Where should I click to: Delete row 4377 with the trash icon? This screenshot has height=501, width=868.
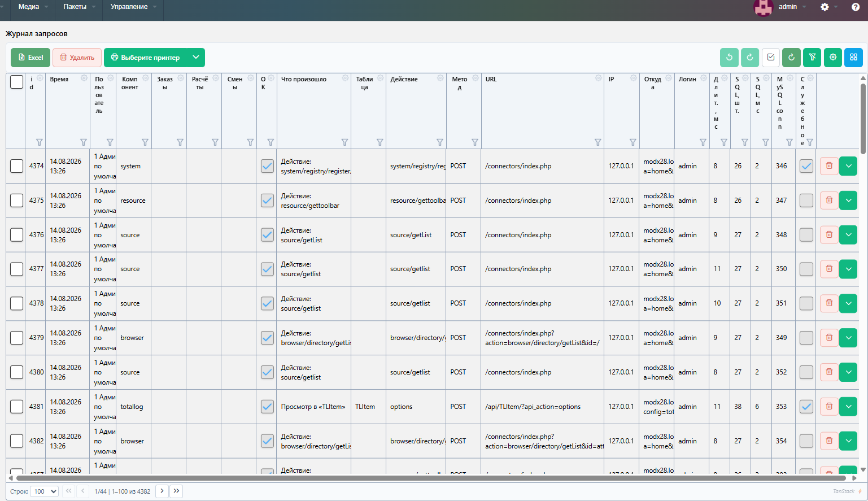(x=829, y=269)
